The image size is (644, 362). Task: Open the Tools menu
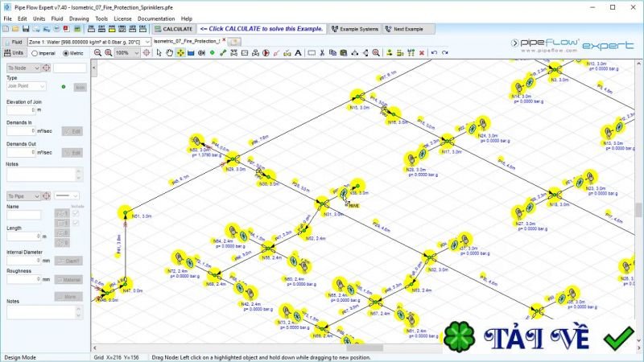101,19
